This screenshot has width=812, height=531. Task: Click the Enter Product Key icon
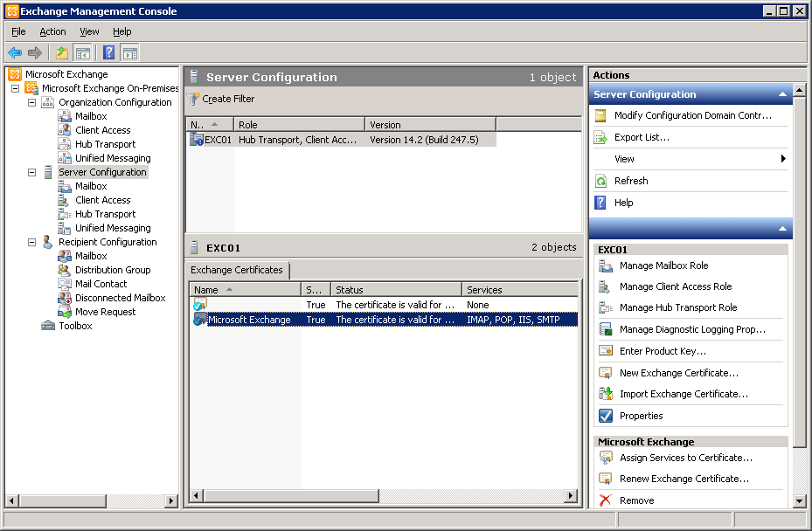pyautogui.click(x=606, y=351)
